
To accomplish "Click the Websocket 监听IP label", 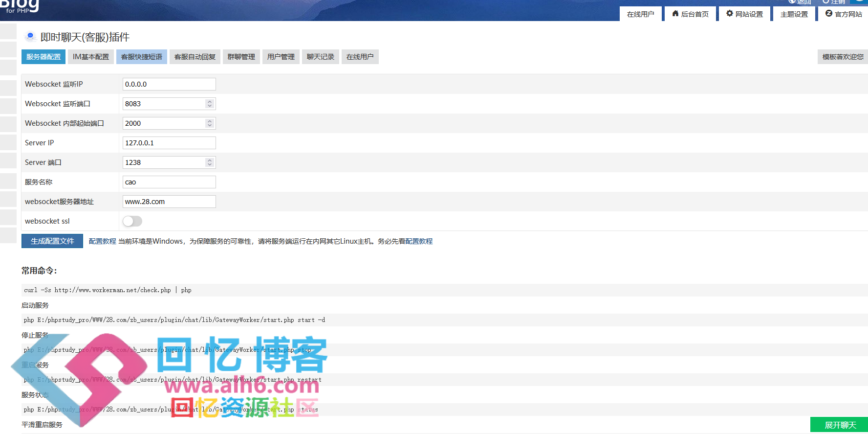I will (54, 84).
